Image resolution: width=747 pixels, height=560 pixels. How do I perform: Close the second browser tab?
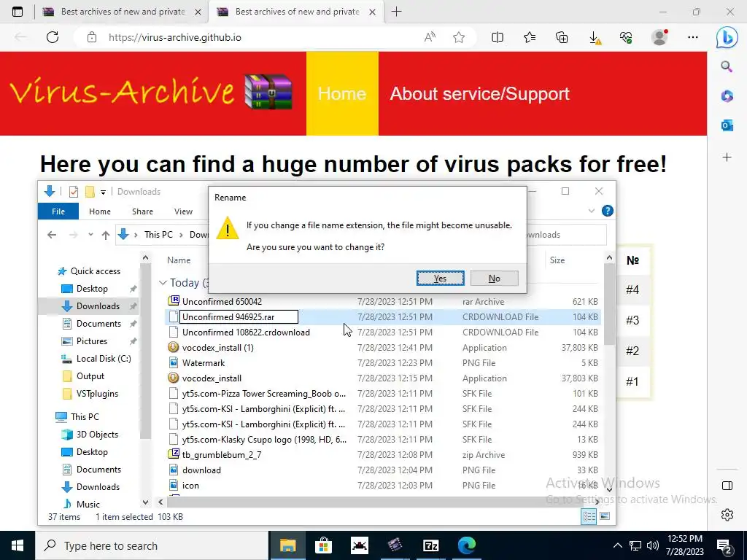point(373,12)
